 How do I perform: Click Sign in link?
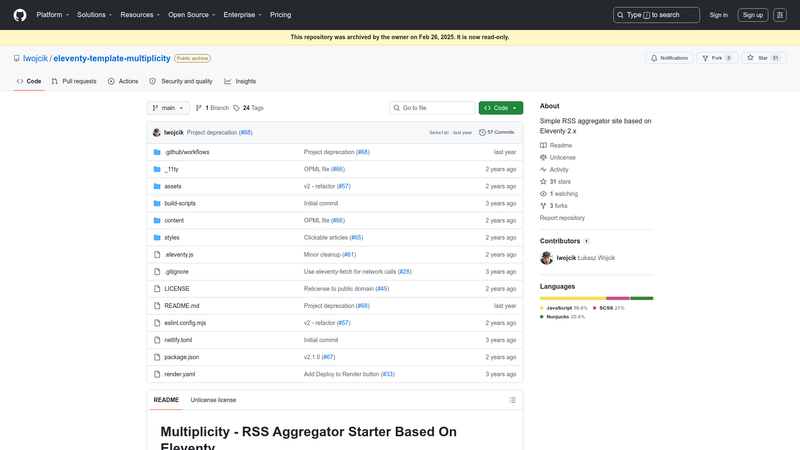tap(718, 15)
